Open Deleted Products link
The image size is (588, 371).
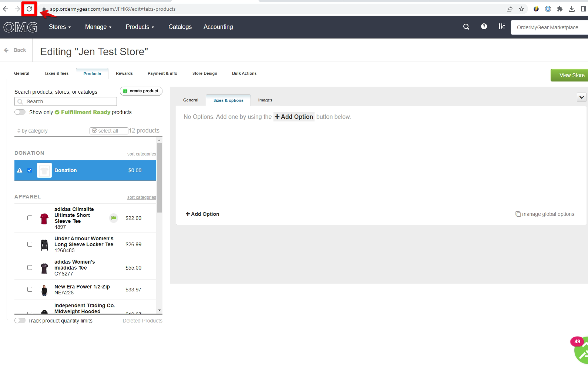(142, 321)
